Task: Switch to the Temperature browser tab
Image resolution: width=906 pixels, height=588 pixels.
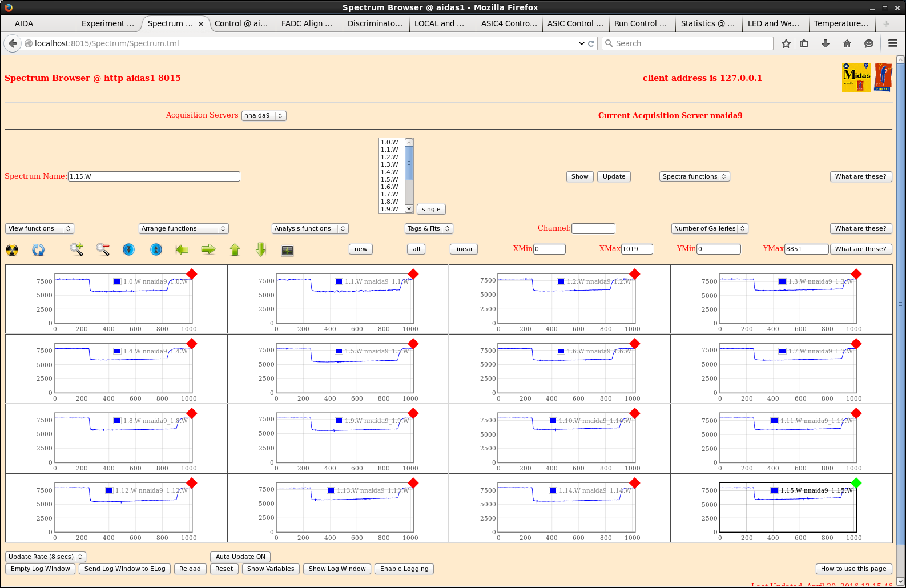Action: pos(841,23)
